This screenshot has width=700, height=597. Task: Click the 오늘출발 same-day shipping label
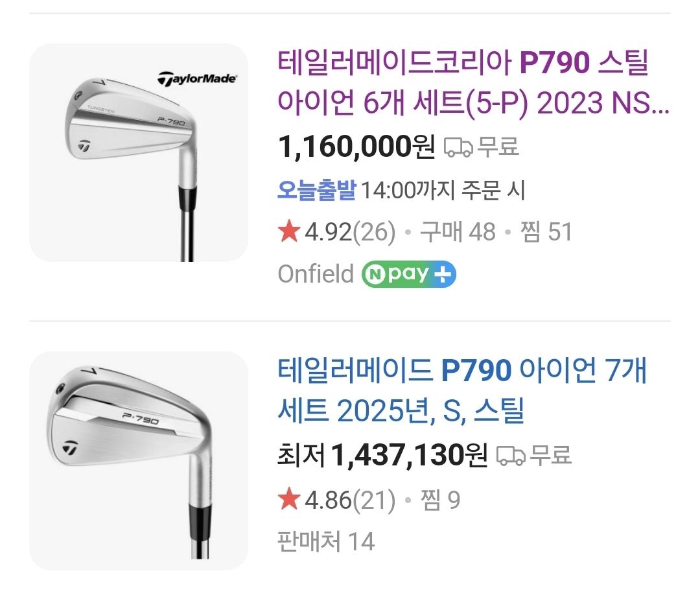click(x=317, y=191)
